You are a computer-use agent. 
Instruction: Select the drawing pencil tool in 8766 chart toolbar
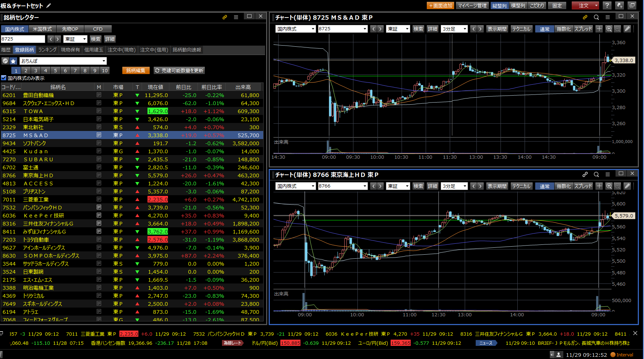627,186
